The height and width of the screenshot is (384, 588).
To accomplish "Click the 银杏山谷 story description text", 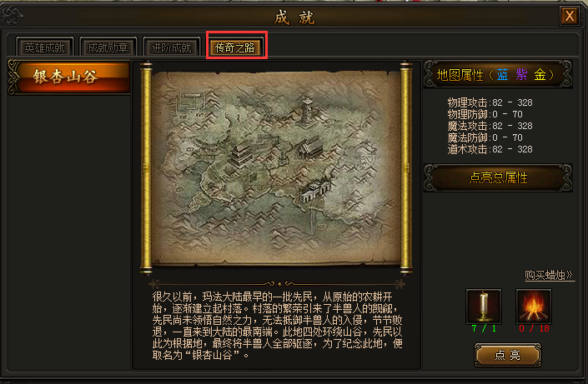I will tap(277, 326).
